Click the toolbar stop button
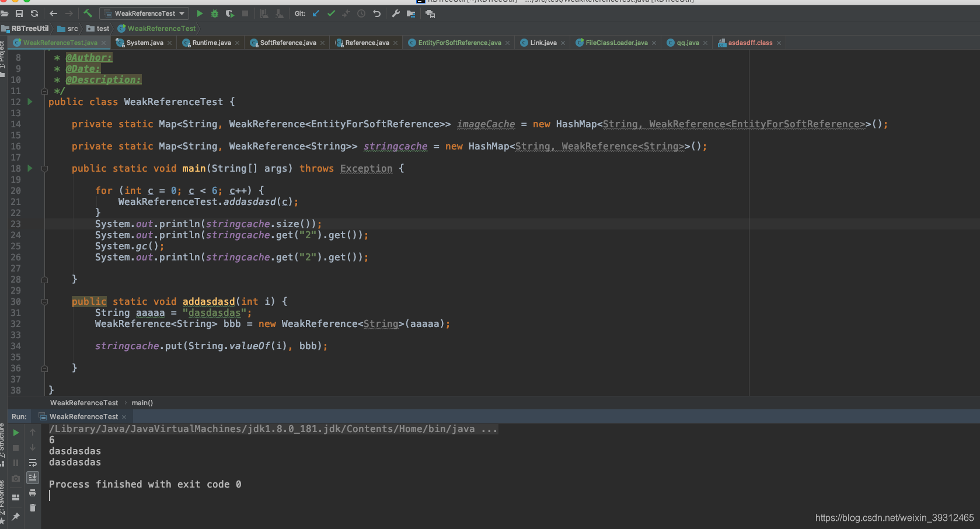 (245, 13)
